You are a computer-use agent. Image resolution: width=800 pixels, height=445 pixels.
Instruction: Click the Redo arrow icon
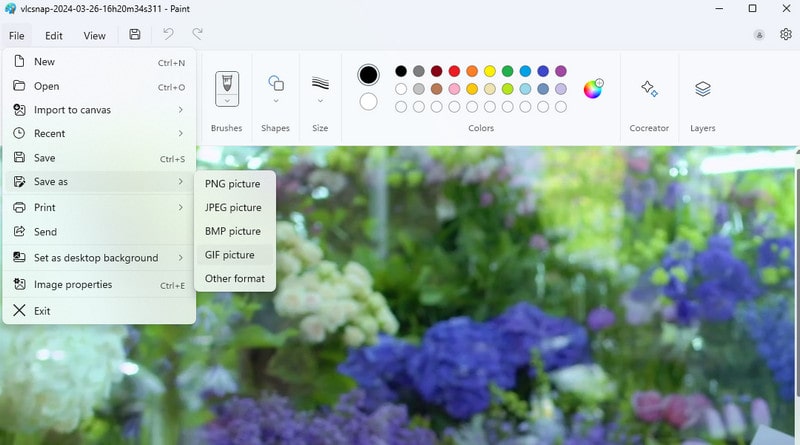(x=198, y=35)
